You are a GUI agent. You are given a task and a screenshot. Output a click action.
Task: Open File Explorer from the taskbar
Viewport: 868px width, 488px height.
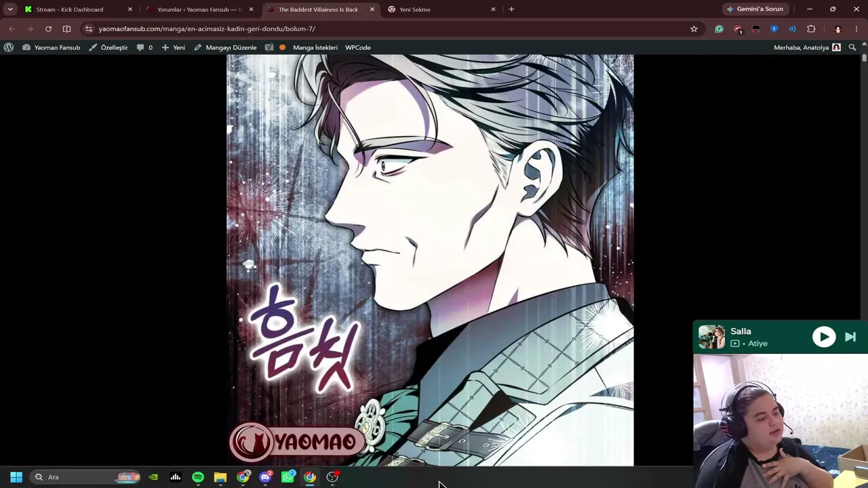(x=220, y=477)
